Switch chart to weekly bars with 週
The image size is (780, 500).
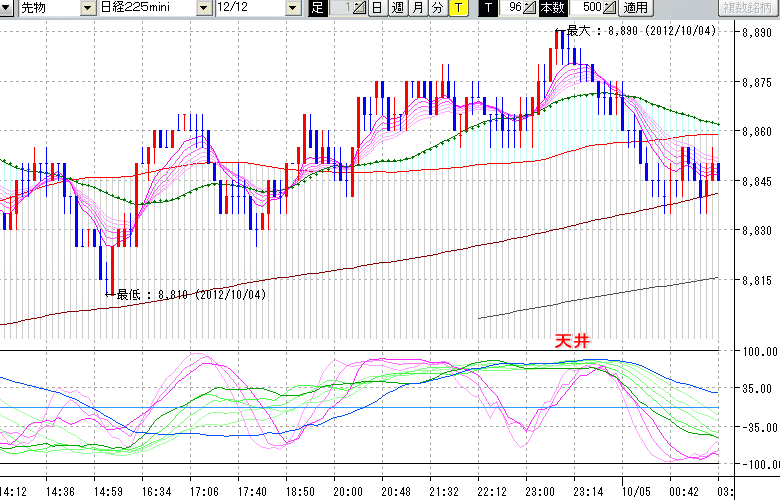coord(397,8)
